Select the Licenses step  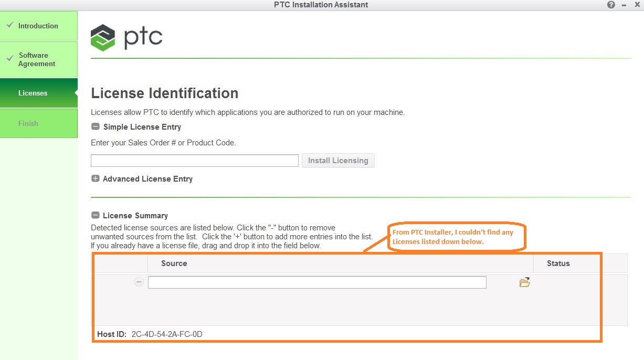39,93
